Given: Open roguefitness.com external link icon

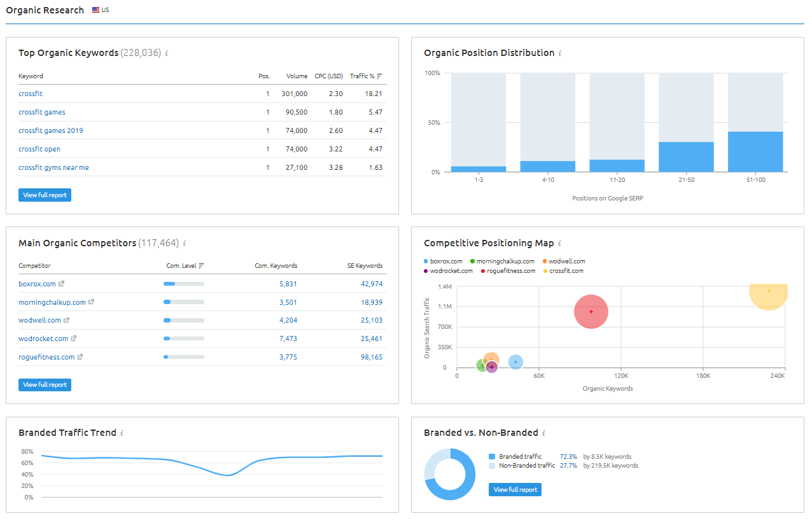Looking at the screenshot, I should click(x=80, y=357).
